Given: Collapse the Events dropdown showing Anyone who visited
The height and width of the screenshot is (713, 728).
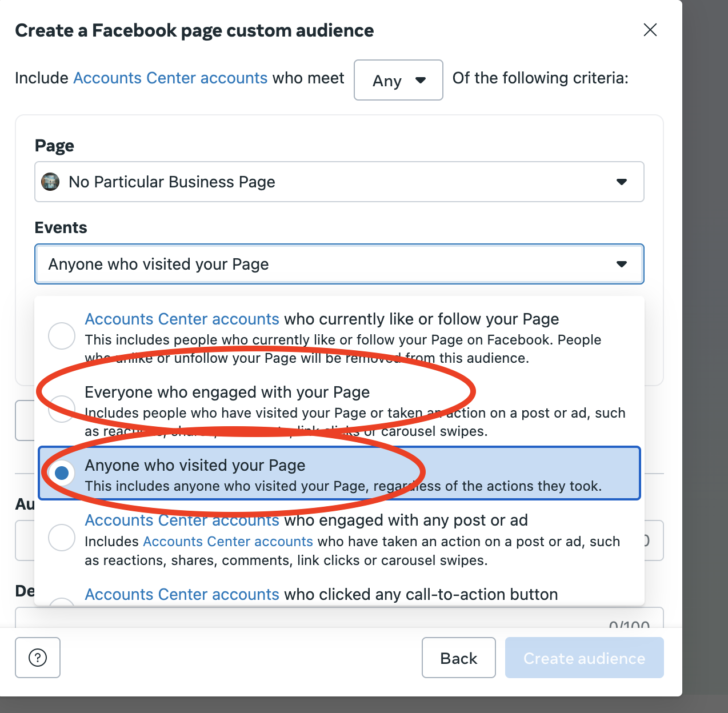Looking at the screenshot, I should (x=621, y=264).
